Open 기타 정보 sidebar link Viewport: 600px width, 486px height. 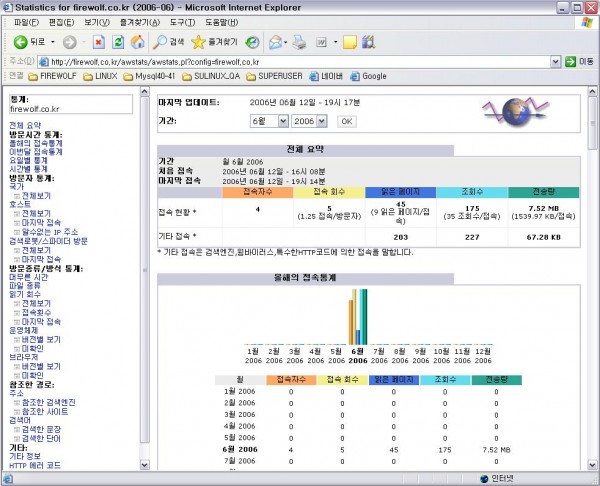click(25, 456)
